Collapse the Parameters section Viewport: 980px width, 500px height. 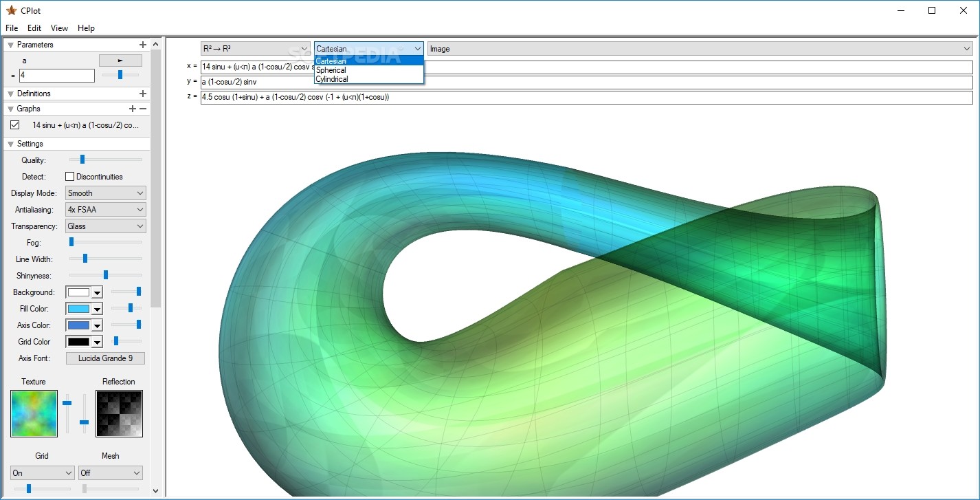tap(10, 45)
